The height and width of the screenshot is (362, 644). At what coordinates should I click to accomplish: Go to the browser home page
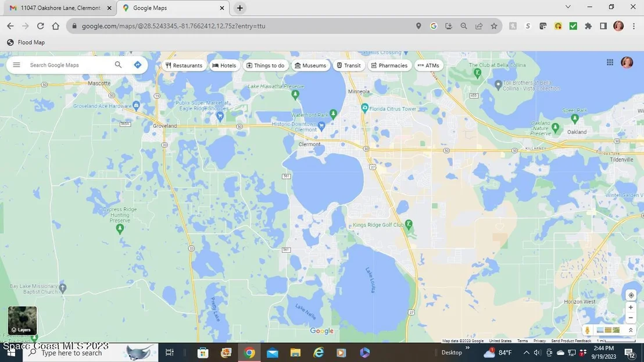pos(55,26)
